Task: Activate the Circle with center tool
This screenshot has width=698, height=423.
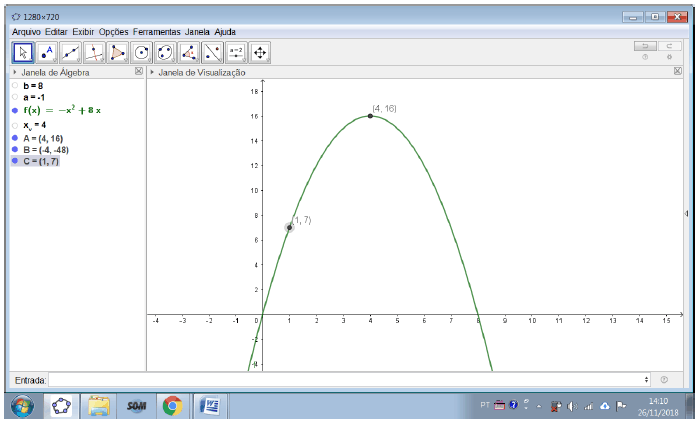Action: pos(142,52)
